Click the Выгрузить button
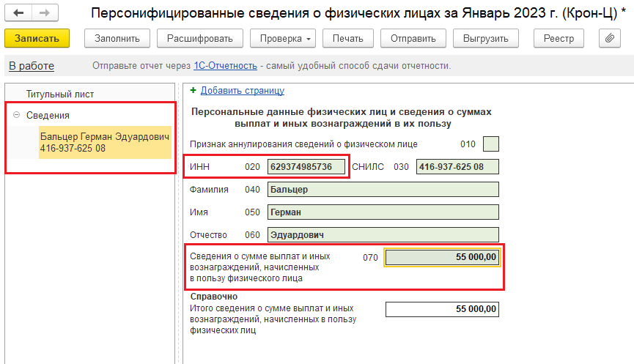 pos(485,38)
